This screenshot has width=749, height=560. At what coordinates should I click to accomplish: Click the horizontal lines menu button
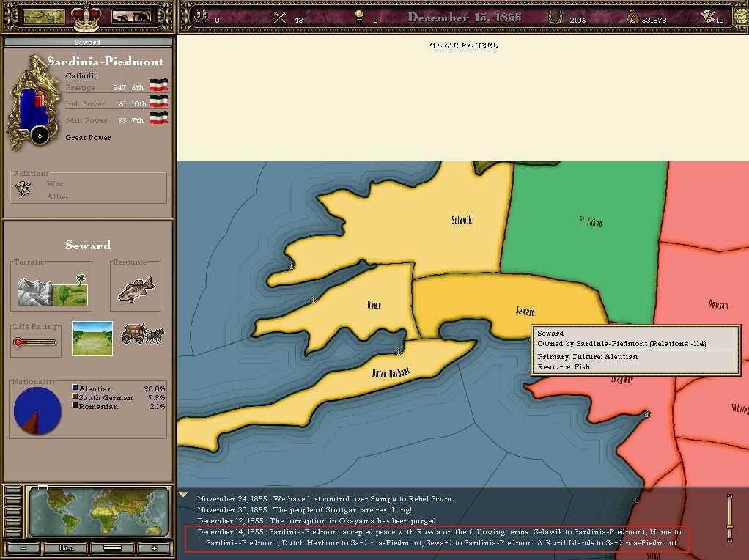point(112,548)
